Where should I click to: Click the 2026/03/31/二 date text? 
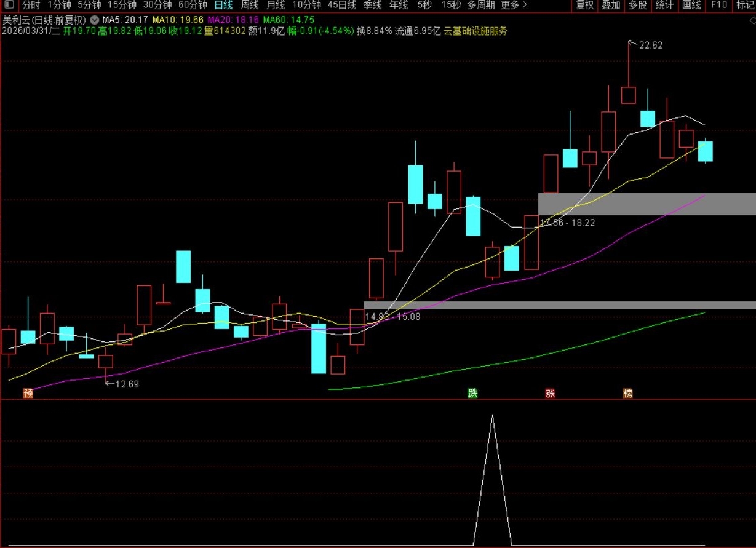pos(31,31)
